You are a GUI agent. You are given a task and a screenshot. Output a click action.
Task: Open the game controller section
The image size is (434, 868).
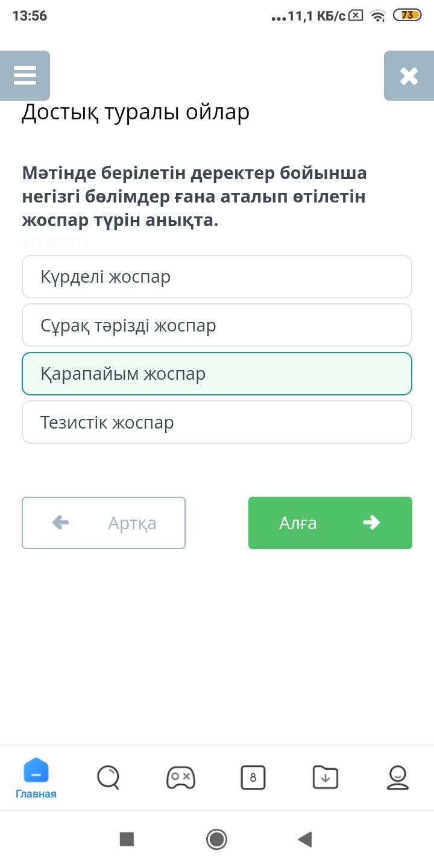[181, 777]
